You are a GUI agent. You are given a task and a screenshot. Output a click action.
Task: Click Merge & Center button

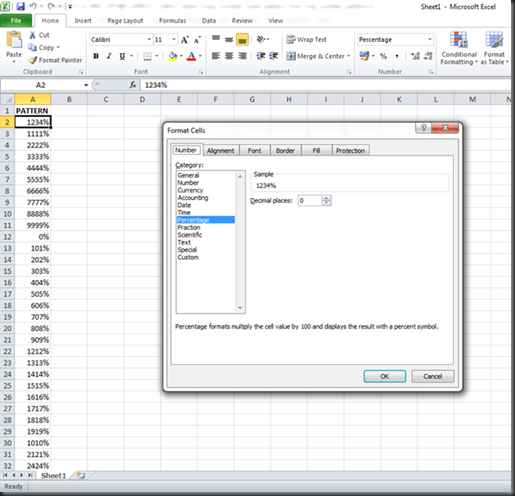point(315,56)
